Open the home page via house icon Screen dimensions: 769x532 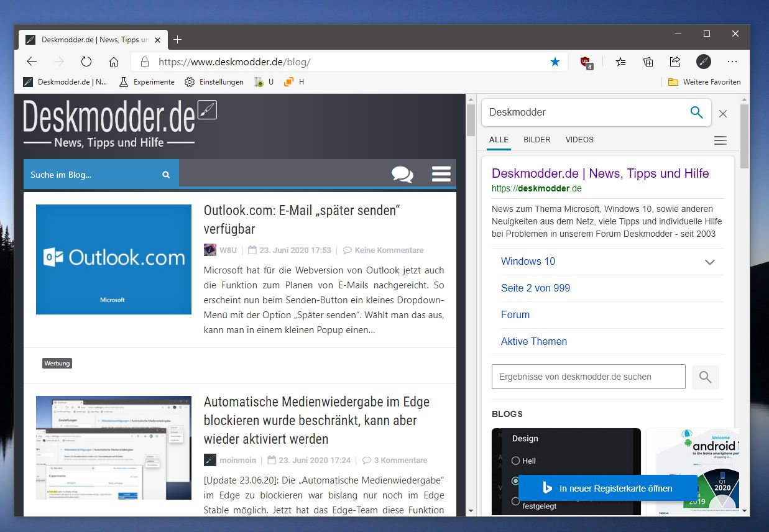[x=114, y=62]
